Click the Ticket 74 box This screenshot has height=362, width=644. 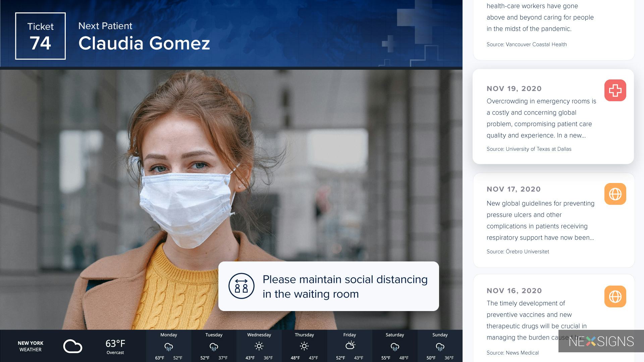pos(40,36)
